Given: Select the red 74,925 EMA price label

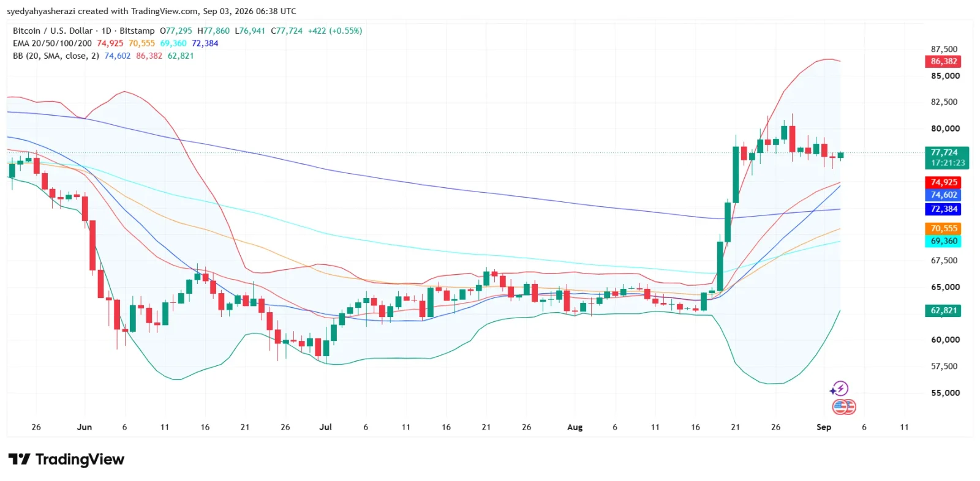Looking at the screenshot, I should click(x=943, y=182).
